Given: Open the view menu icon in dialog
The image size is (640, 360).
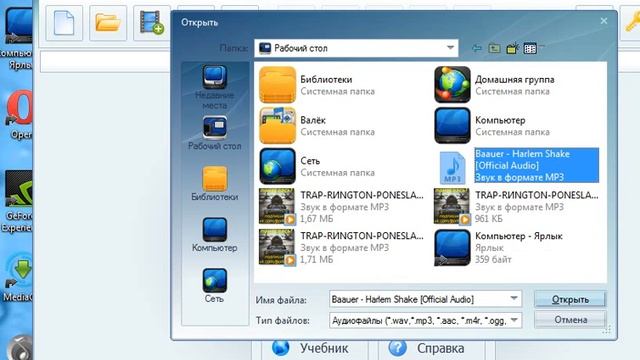Looking at the screenshot, I should (531, 48).
